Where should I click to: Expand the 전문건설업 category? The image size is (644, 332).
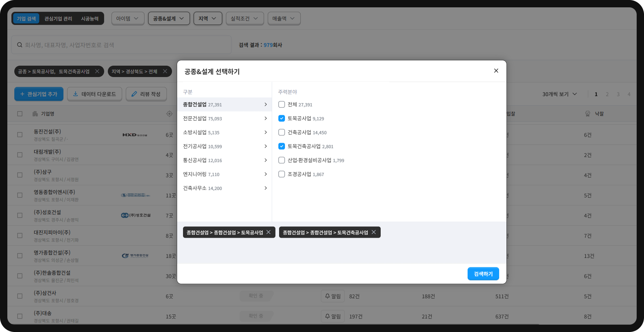pos(224,118)
